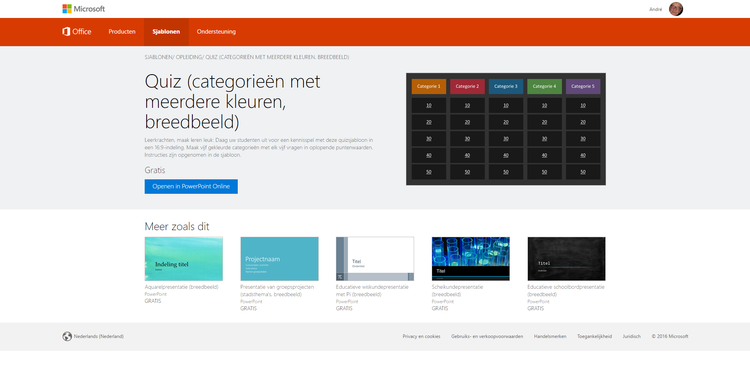Open André's profile avatar
The width and height of the screenshot is (750, 370).
676,9
